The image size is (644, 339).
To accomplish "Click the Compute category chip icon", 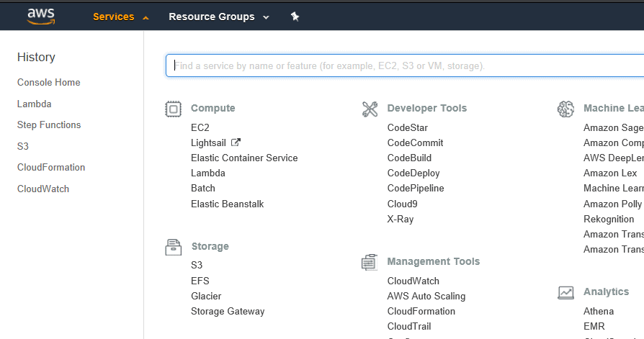I will 173,109.
